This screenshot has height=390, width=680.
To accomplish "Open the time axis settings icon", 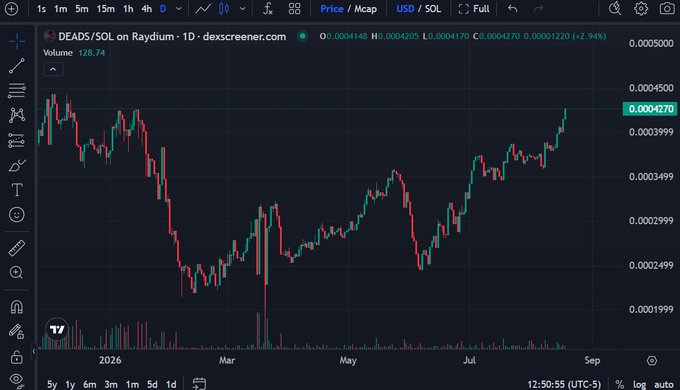I will pyautogui.click(x=652, y=361).
